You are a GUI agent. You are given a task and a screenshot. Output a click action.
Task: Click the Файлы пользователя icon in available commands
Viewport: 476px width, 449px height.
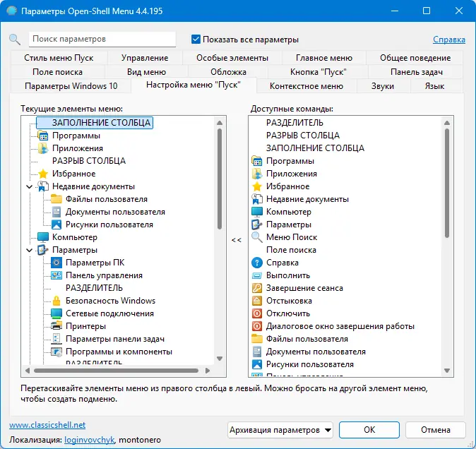point(257,339)
